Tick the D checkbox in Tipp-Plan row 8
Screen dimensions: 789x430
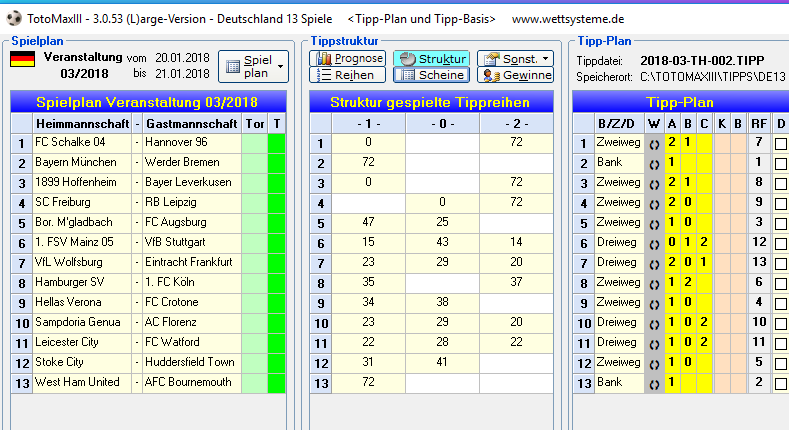click(780, 284)
